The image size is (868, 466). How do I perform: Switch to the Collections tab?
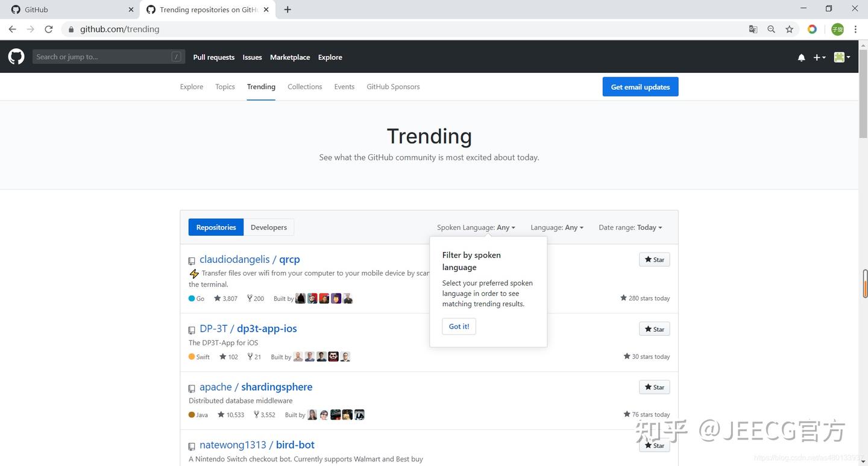click(x=304, y=87)
